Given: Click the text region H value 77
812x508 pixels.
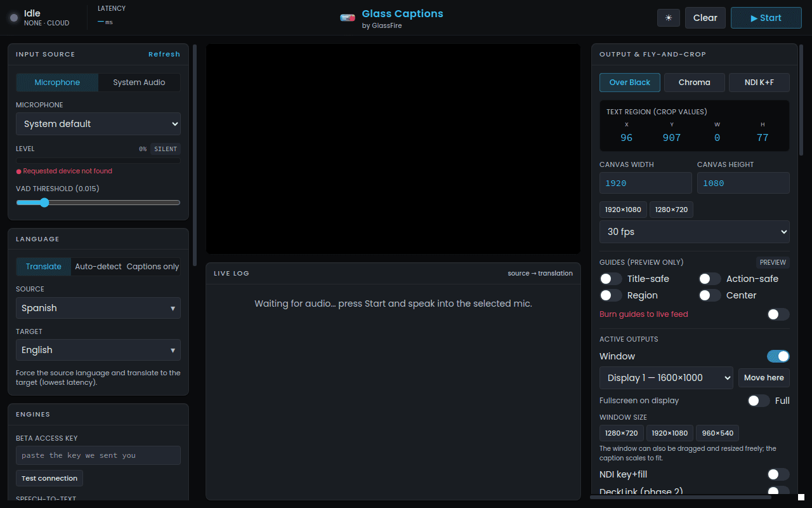Looking at the screenshot, I should tap(763, 138).
